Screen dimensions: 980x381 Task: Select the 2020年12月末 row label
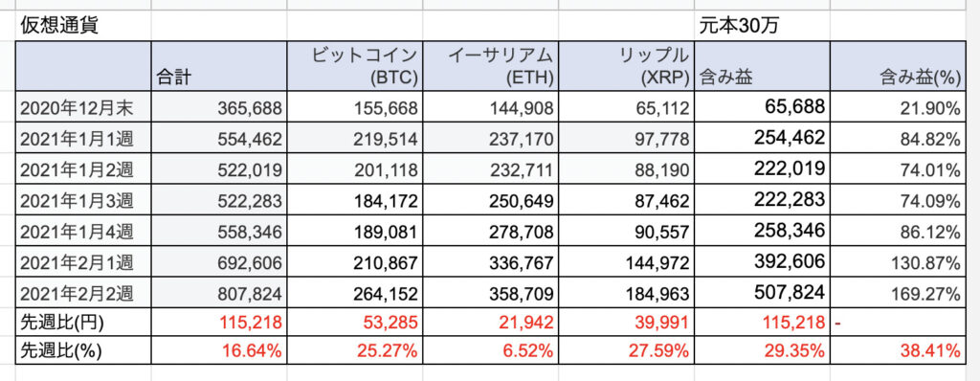[x=82, y=107]
